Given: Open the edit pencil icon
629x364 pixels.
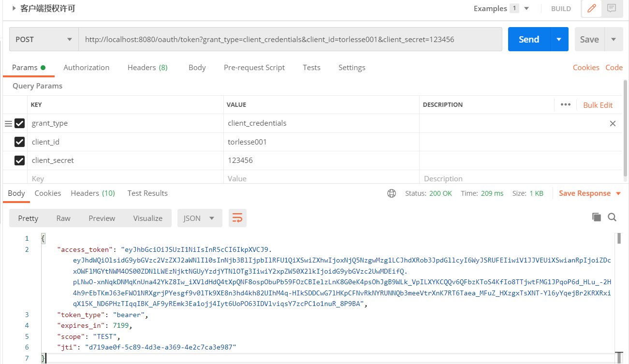Looking at the screenshot, I should click(x=591, y=8).
